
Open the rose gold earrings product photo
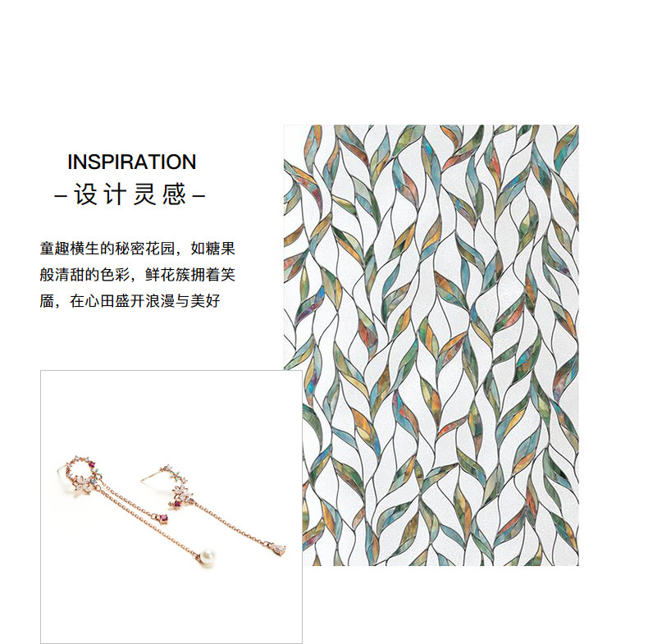pos(171,506)
